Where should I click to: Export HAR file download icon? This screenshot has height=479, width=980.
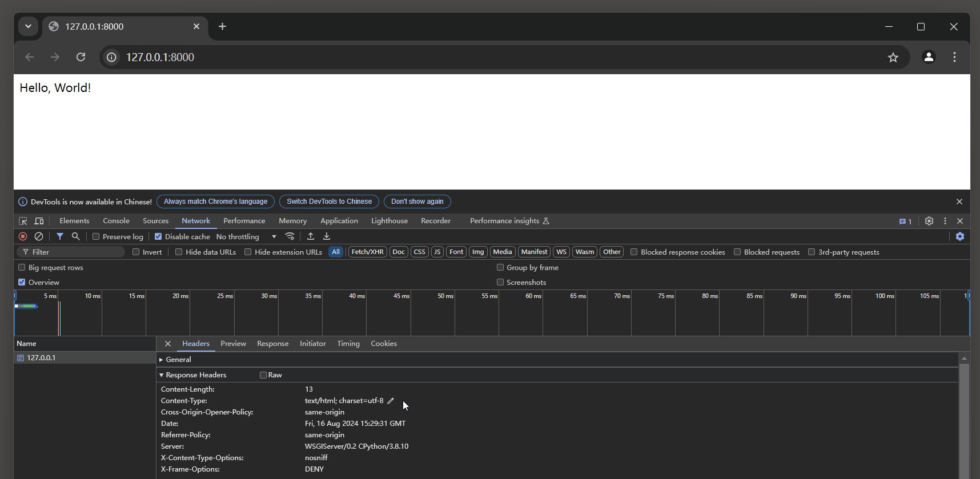click(x=327, y=236)
